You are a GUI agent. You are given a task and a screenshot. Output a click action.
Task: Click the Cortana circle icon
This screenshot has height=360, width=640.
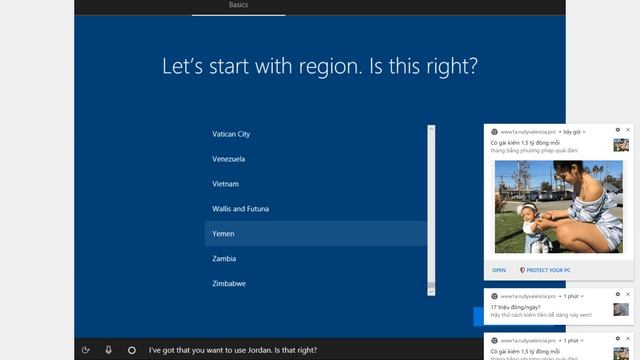131,350
